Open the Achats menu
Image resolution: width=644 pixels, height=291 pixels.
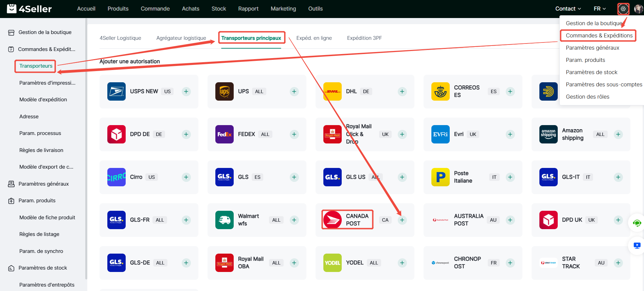click(191, 9)
